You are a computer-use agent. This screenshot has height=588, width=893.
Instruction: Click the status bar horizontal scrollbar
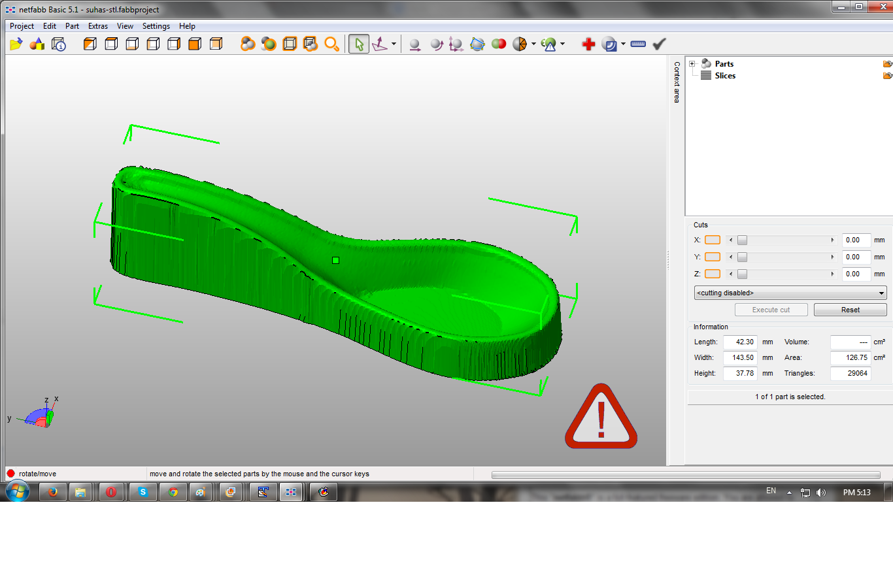click(x=686, y=475)
